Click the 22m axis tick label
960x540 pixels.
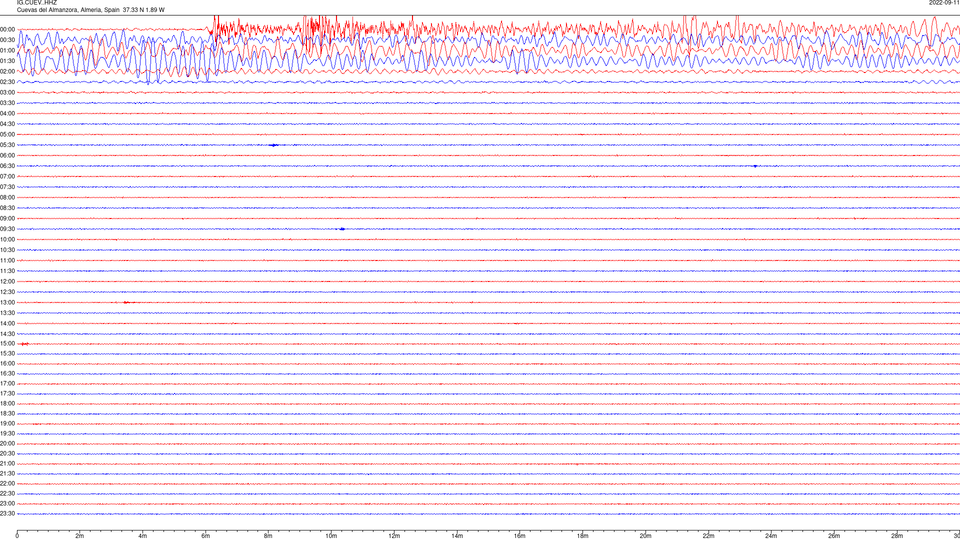coord(708,536)
